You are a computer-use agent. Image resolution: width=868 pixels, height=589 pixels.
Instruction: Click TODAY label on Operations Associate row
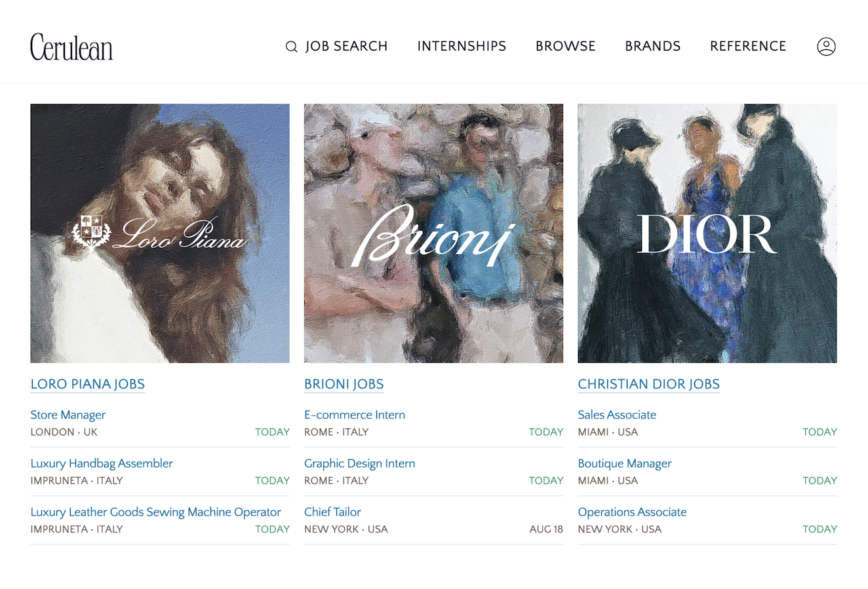pos(819,529)
